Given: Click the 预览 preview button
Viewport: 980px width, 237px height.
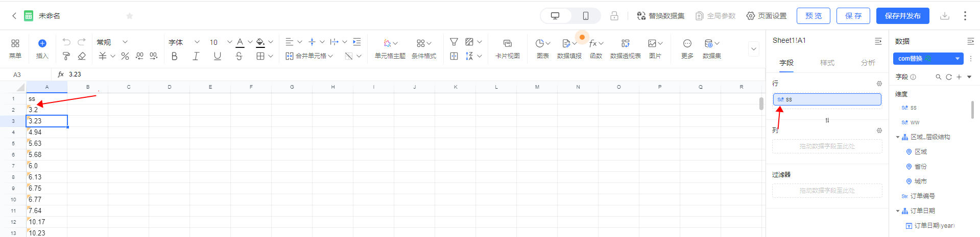Looking at the screenshot, I should (x=813, y=16).
